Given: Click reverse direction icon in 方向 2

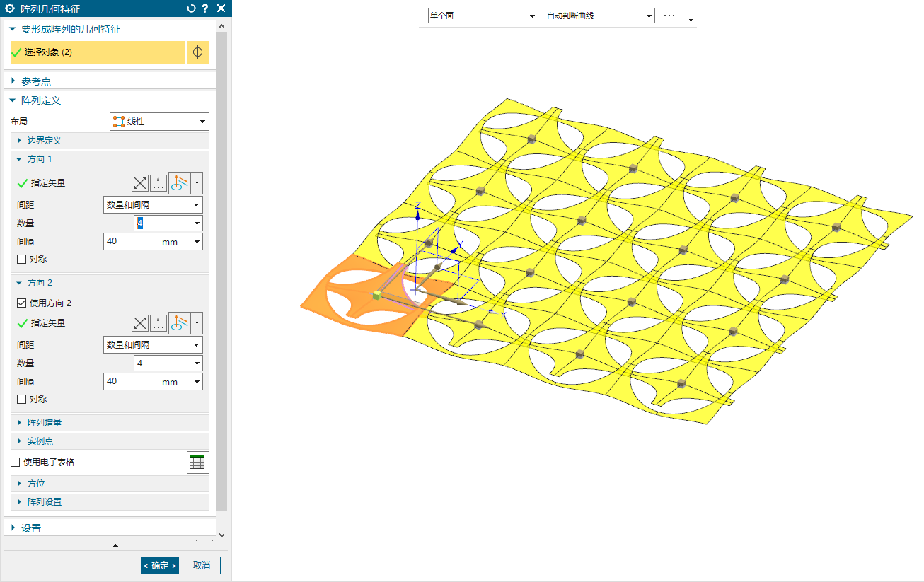Looking at the screenshot, I should click(140, 323).
